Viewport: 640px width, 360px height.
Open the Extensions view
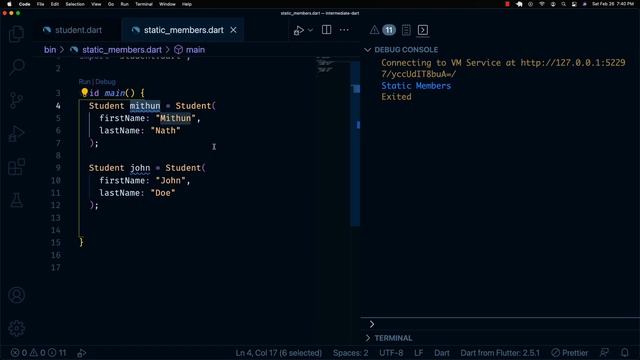coord(16,167)
